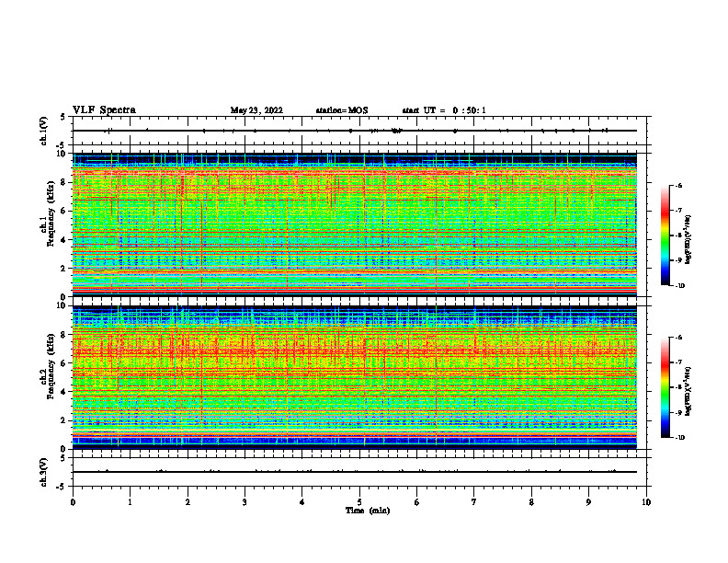
Task: Click time axis tick label "7"
Action: [474, 502]
